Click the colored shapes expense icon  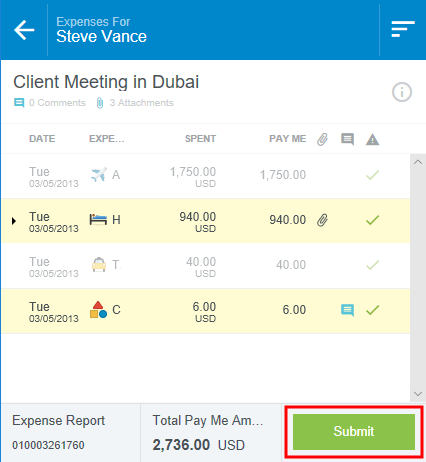click(x=98, y=310)
